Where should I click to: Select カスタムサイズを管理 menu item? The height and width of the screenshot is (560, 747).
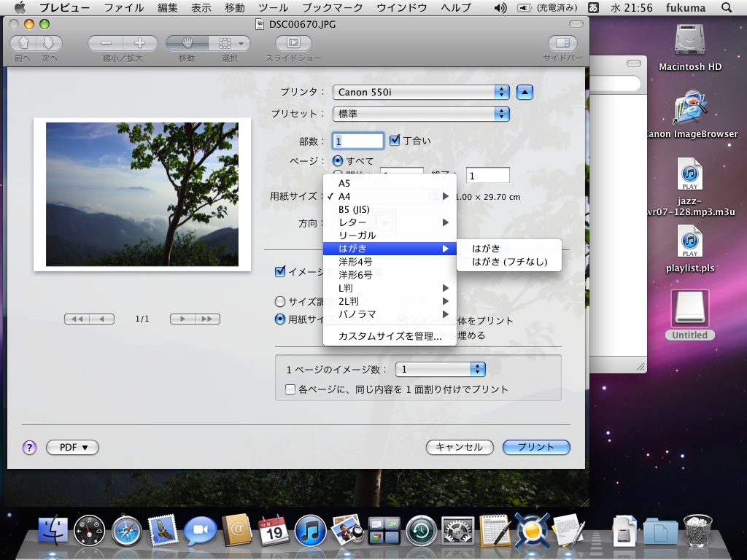(390, 336)
